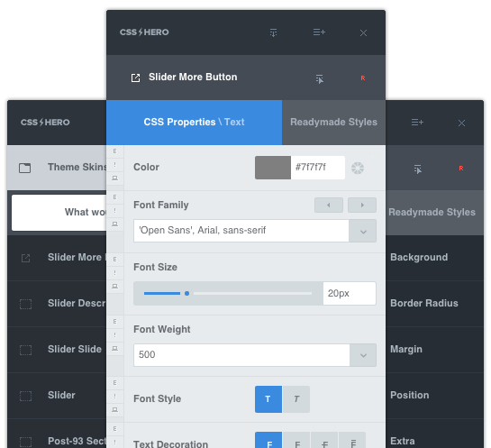
Task: Click the laptop device icon beside Font Family row
Action: pyautogui.click(x=115, y=224)
